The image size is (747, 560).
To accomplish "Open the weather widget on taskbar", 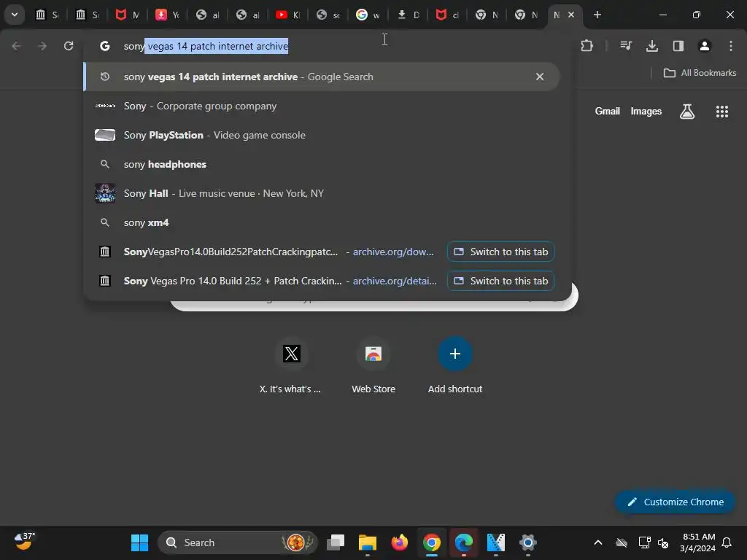I will [24, 542].
